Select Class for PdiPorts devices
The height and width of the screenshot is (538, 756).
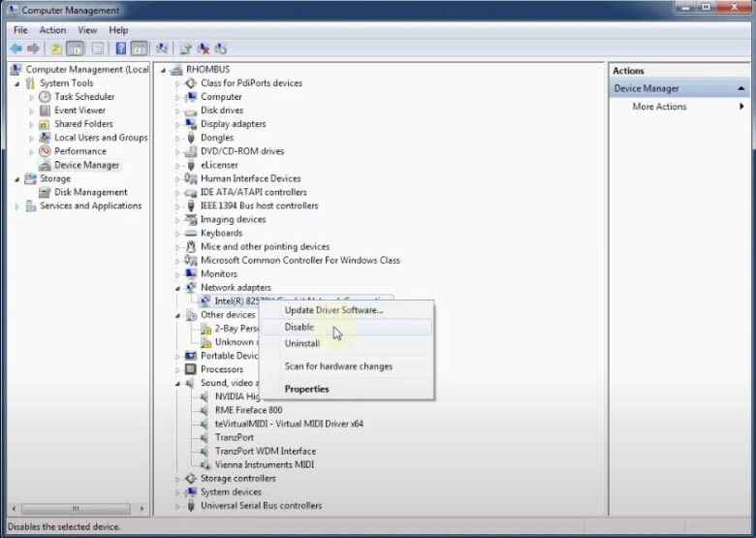pyautogui.click(x=251, y=83)
